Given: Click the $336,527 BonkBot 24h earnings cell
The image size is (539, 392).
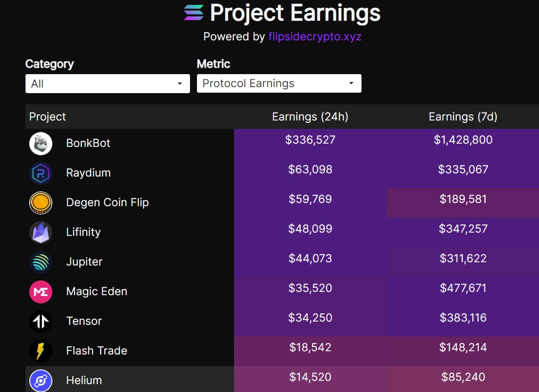Looking at the screenshot, I should point(311,144).
